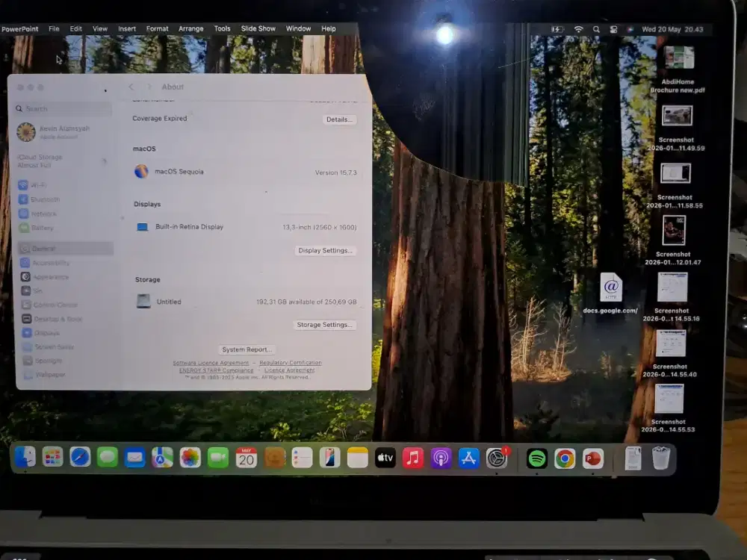
Task: Open the Format menu
Action: pyautogui.click(x=157, y=28)
